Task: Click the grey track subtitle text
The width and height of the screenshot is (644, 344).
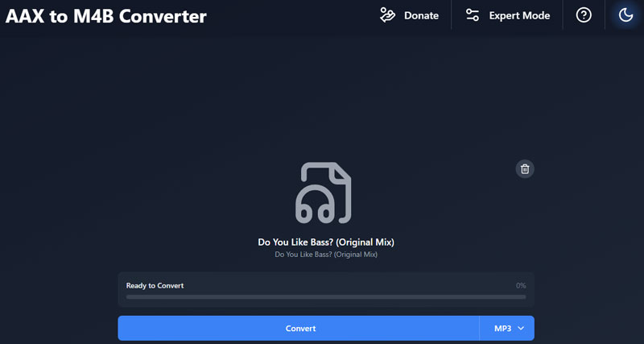Action: point(325,255)
